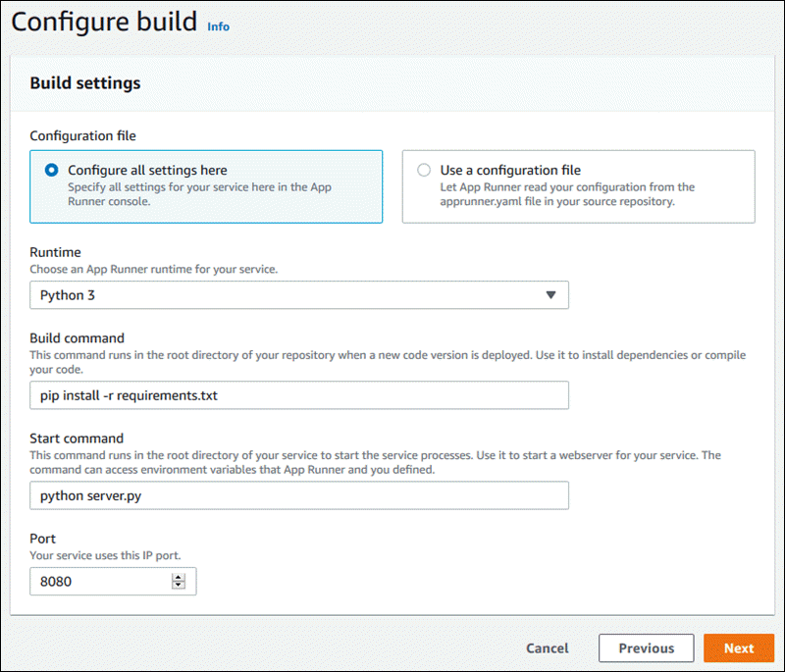Screen dimensions: 785x672
Task: Open the Info link beside Configure build
Action: [218, 26]
